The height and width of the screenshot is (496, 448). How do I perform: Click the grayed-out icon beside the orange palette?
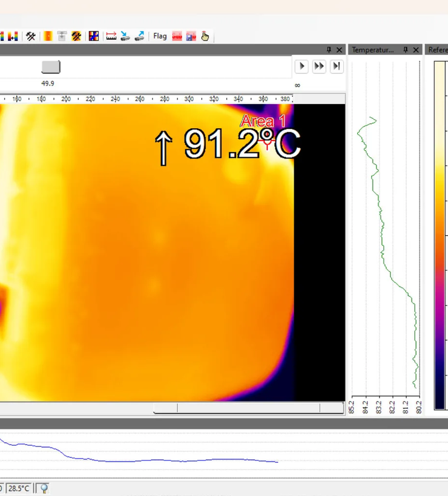[62, 36]
